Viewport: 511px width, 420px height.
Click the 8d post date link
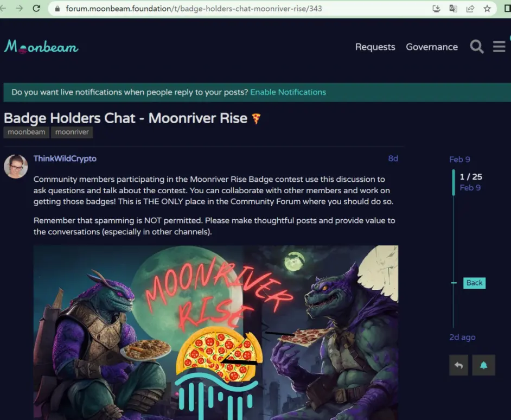click(x=393, y=158)
